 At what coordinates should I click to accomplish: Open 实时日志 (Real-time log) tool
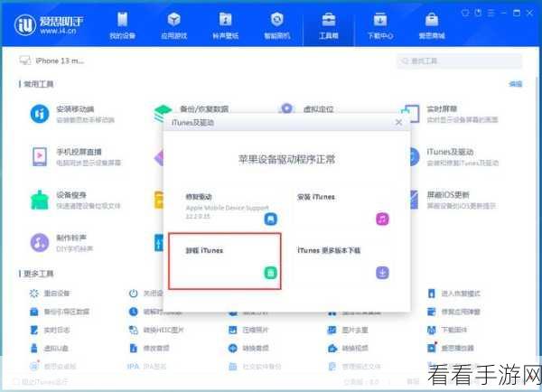point(50,330)
